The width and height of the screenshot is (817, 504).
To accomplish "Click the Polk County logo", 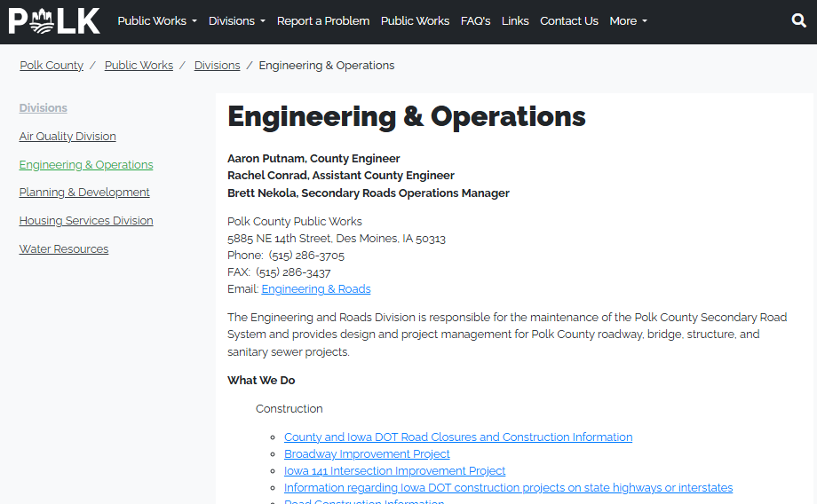I will point(54,21).
